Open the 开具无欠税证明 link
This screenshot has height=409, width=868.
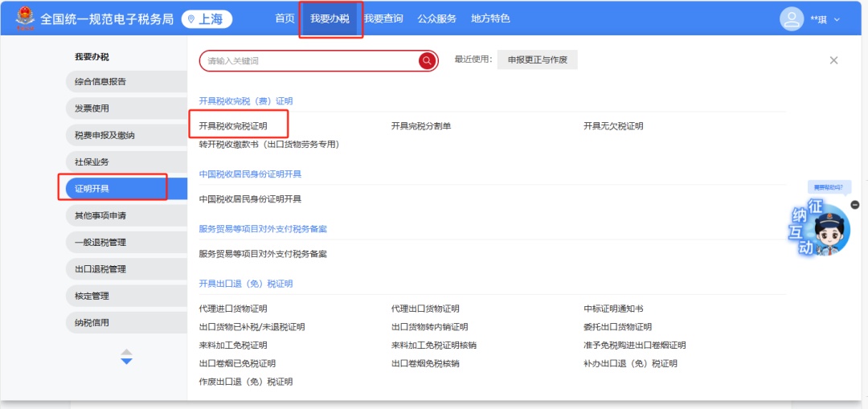click(x=613, y=126)
